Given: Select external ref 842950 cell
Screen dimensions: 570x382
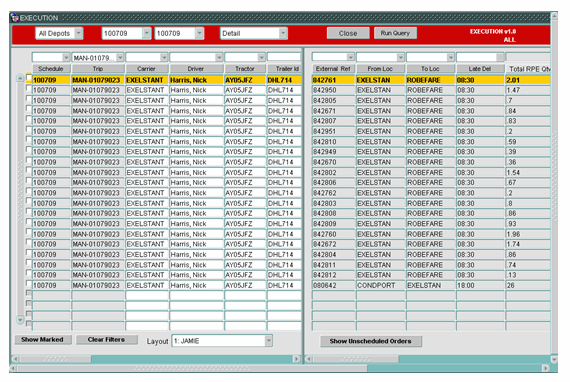Looking at the screenshot, I should click(333, 90).
